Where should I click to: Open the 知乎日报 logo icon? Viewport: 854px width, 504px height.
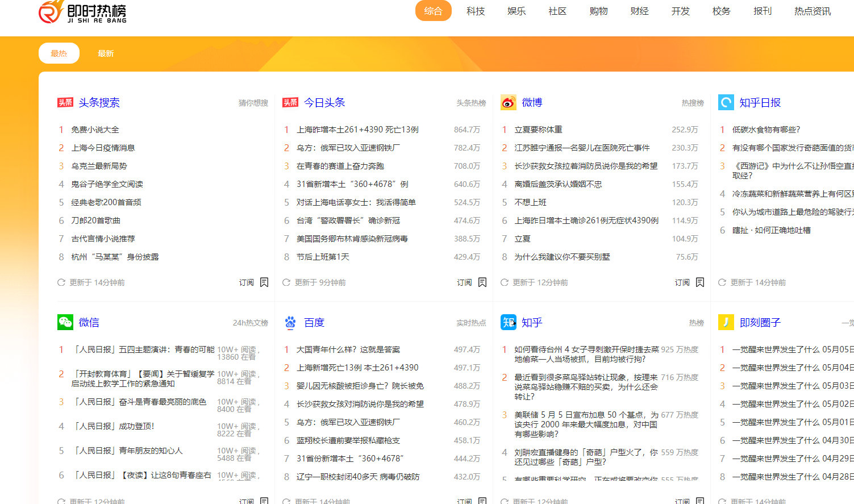click(x=726, y=102)
